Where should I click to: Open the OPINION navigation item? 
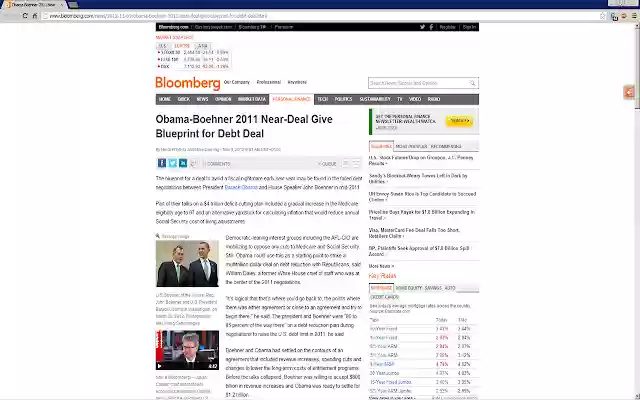point(223,99)
